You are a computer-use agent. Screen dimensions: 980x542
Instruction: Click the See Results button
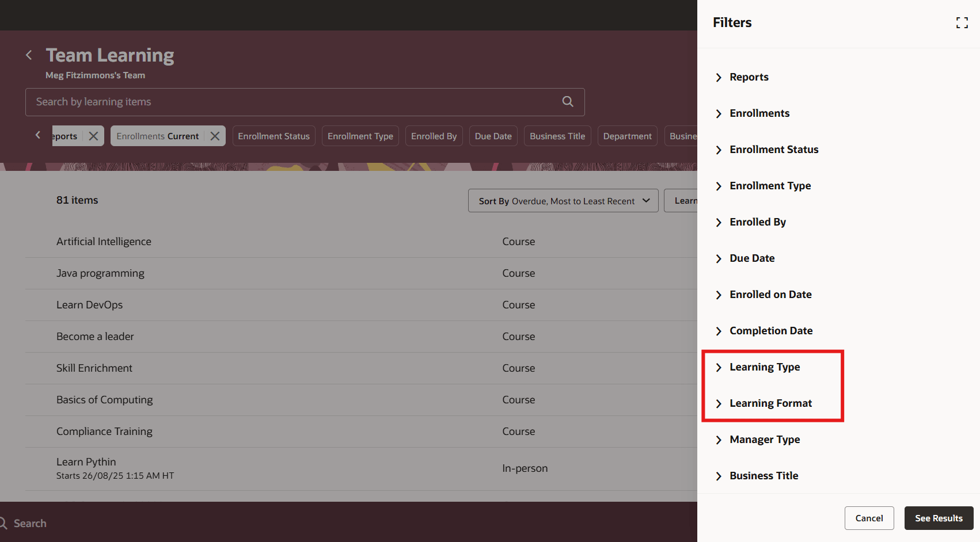(939, 518)
